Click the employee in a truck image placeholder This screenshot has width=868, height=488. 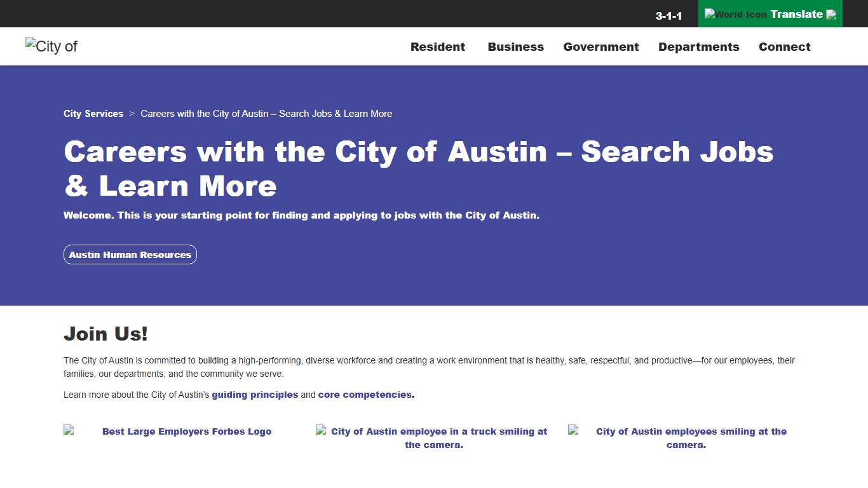[432, 438]
